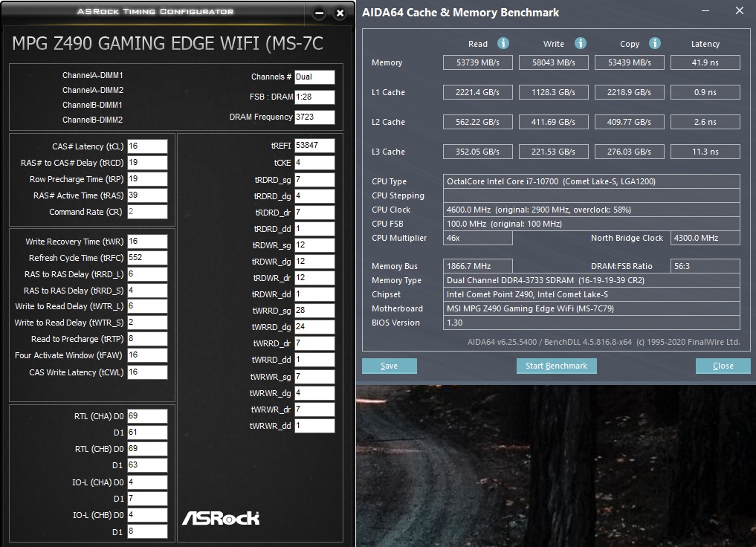Click the Read to Precharge (tRTP) field
The image size is (756, 547).
(147, 339)
